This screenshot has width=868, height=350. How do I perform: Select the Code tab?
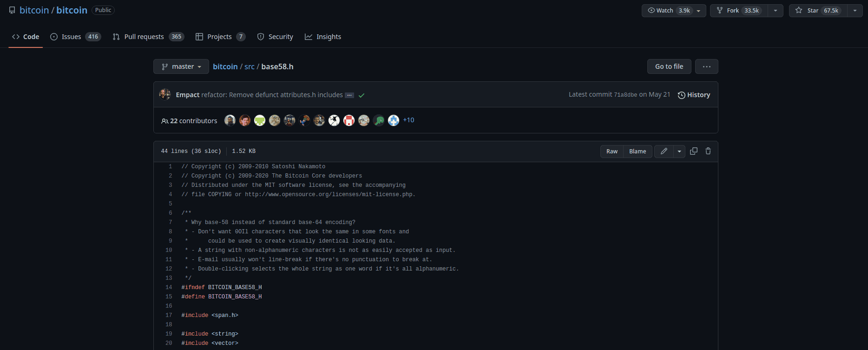pos(26,37)
